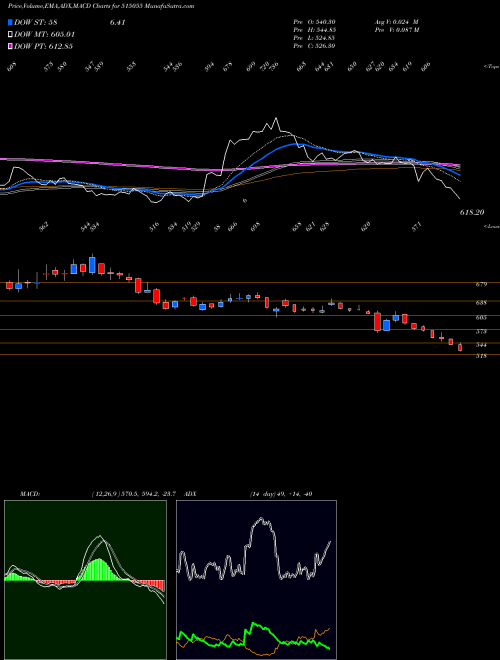The width and height of the screenshot is (500, 660).
Task: Click the peak of the white price line
Action: pos(276,118)
